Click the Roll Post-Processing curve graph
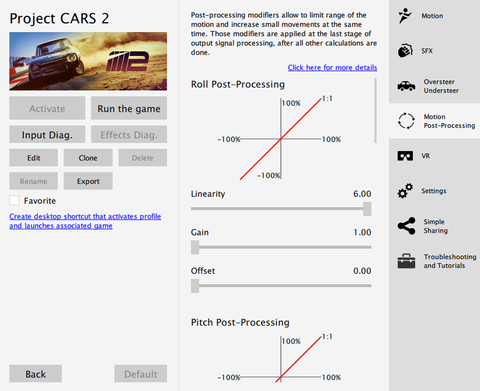Screen dimensions: 480x391 (x=280, y=138)
